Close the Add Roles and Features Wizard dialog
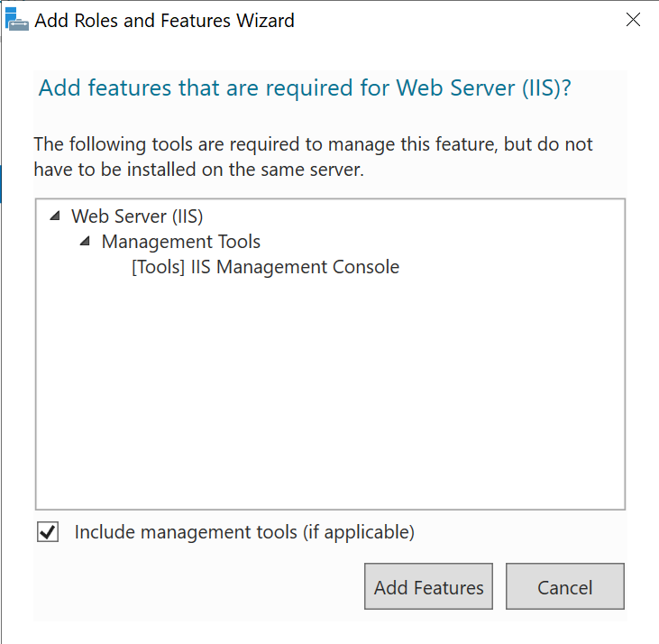The width and height of the screenshot is (659, 644). (x=633, y=20)
